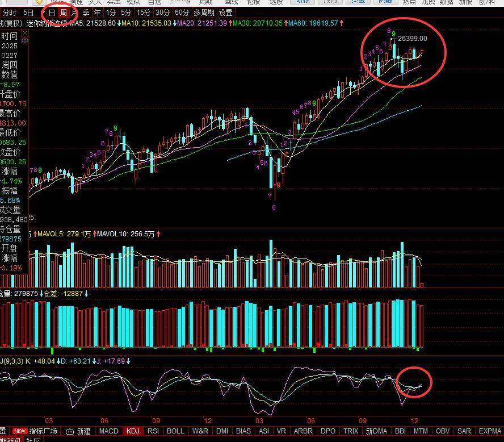
Task: Open the 多周期 multi-period view
Action: [204, 13]
